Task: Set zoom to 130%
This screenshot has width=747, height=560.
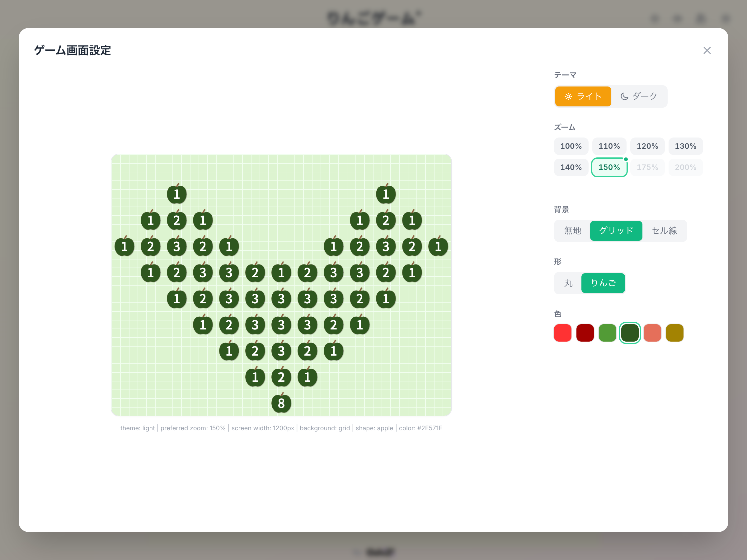Action: tap(685, 146)
